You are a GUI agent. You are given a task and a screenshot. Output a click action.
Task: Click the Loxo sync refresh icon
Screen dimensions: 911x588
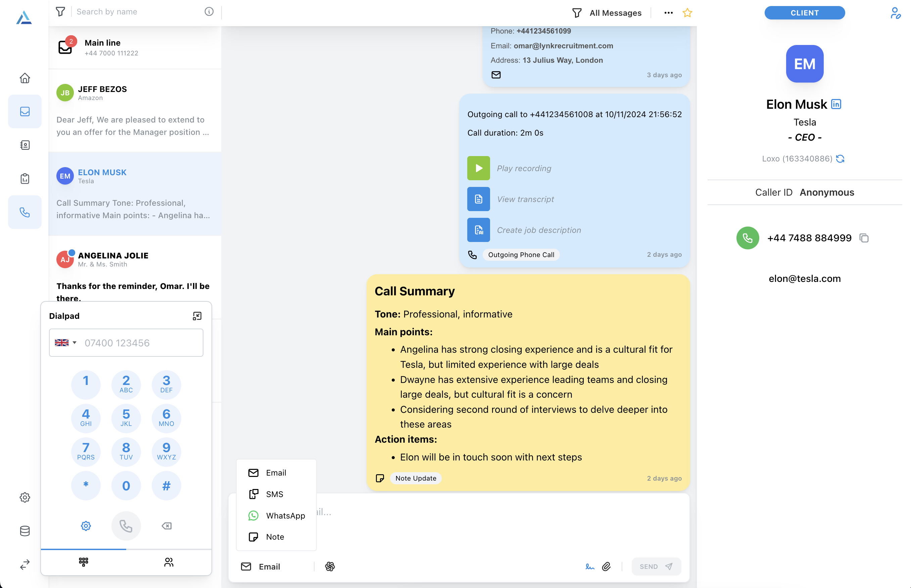coord(840,158)
